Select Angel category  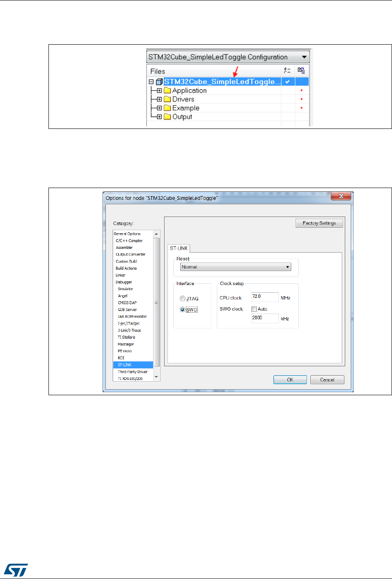coord(122,296)
